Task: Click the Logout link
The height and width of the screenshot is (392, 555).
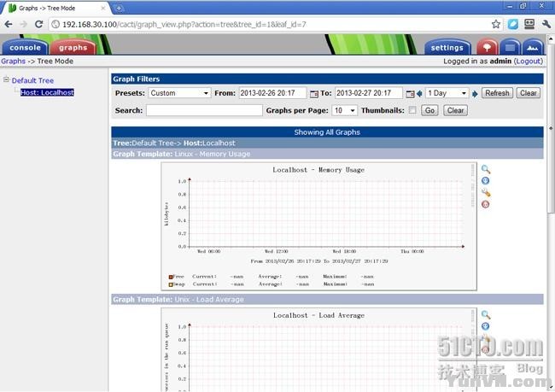Action: [x=529, y=61]
